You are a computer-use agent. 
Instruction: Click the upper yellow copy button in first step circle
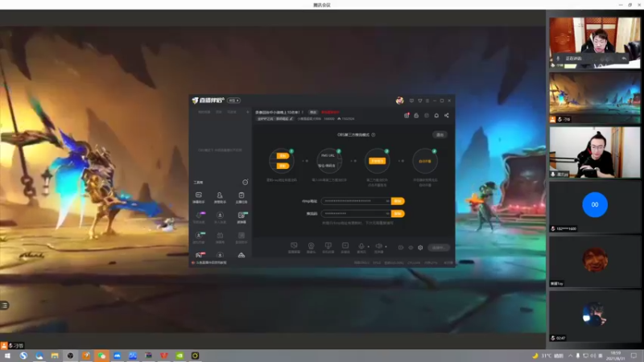point(283,156)
